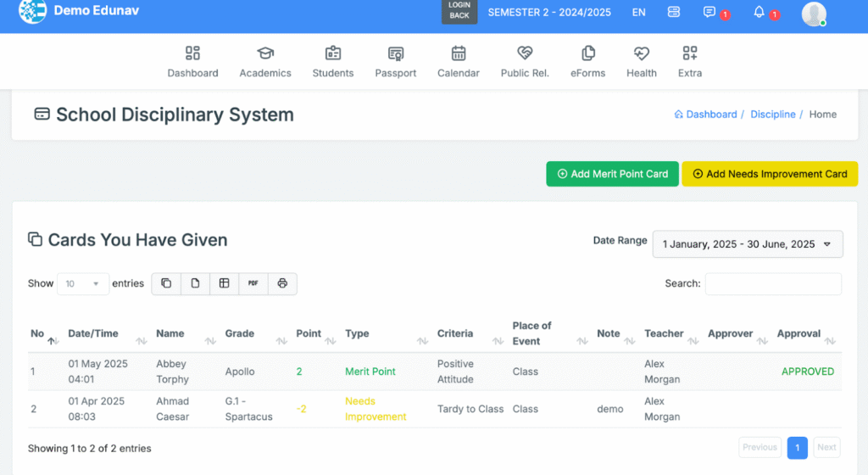This screenshot has width=868, height=475.
Task: Open the show entries count dropdown
Action: (x=83, y=283)
